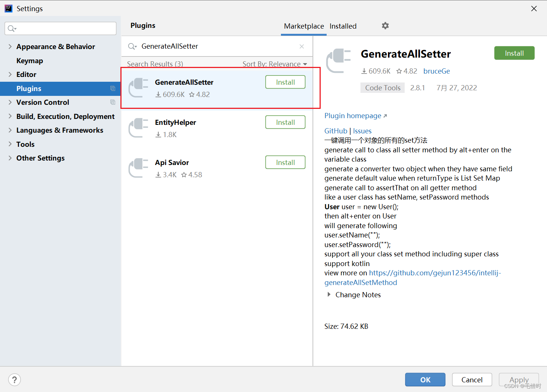
Task: Install GenerateAllSetter from the results list
Action: point(285,82)
